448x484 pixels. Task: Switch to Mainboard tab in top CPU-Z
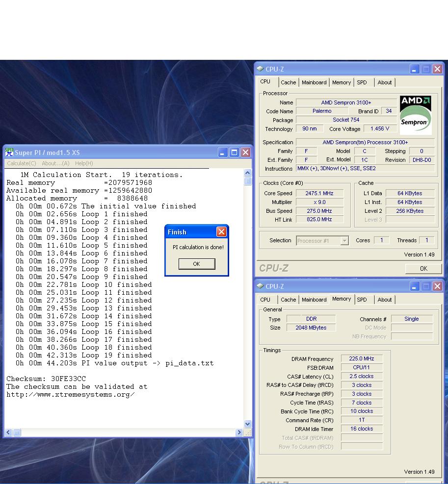pyautogui.click(x=314, y=82)
